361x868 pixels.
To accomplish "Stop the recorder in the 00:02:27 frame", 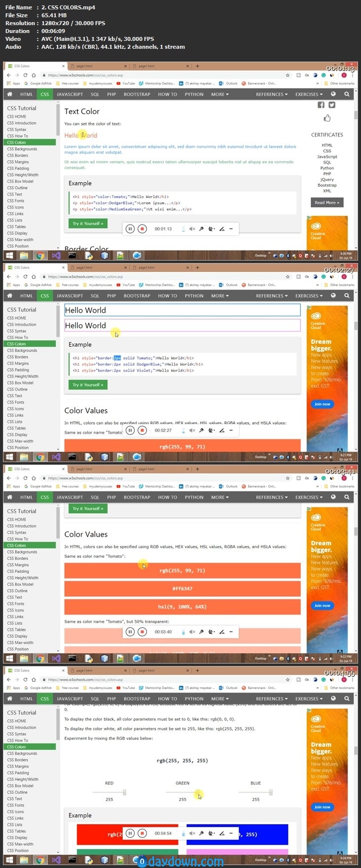I will click(142, 430).
